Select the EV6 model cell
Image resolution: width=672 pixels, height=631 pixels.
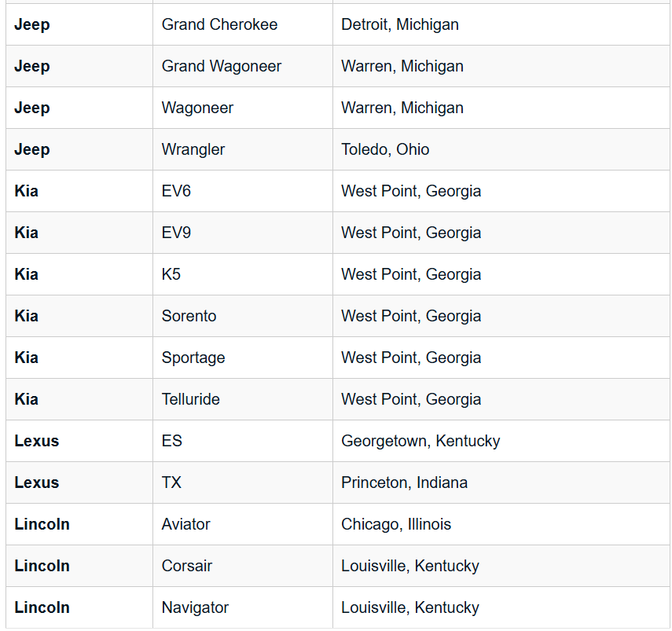pyautogui.click(x=176, y=191)
